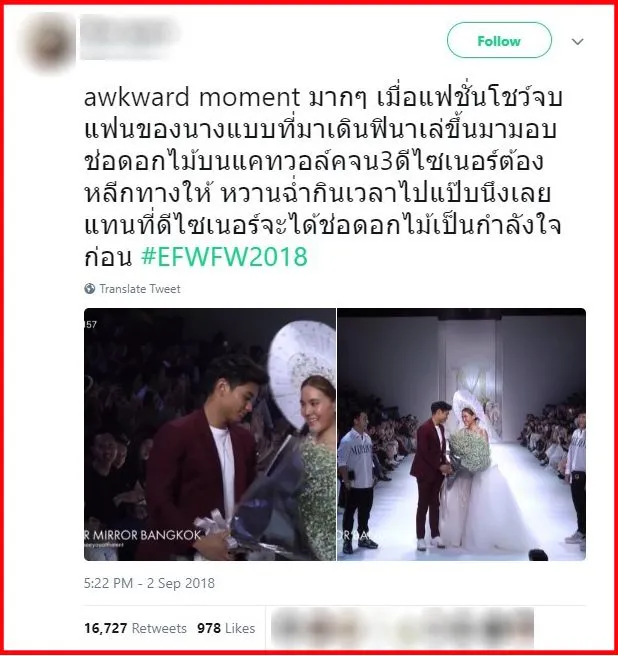Click the man in the white t-shirt on the runway

tap(357, 477)
